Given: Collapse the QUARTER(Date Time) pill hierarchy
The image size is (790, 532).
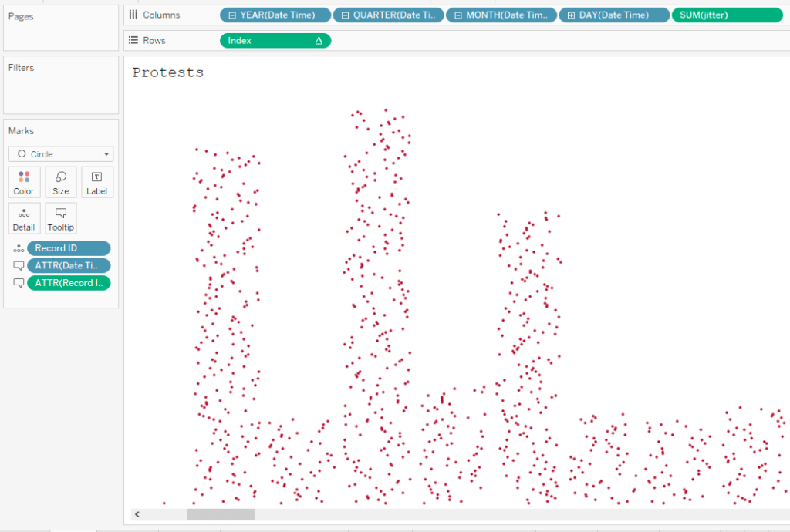Looking at the screenshot, I should 345,15.
